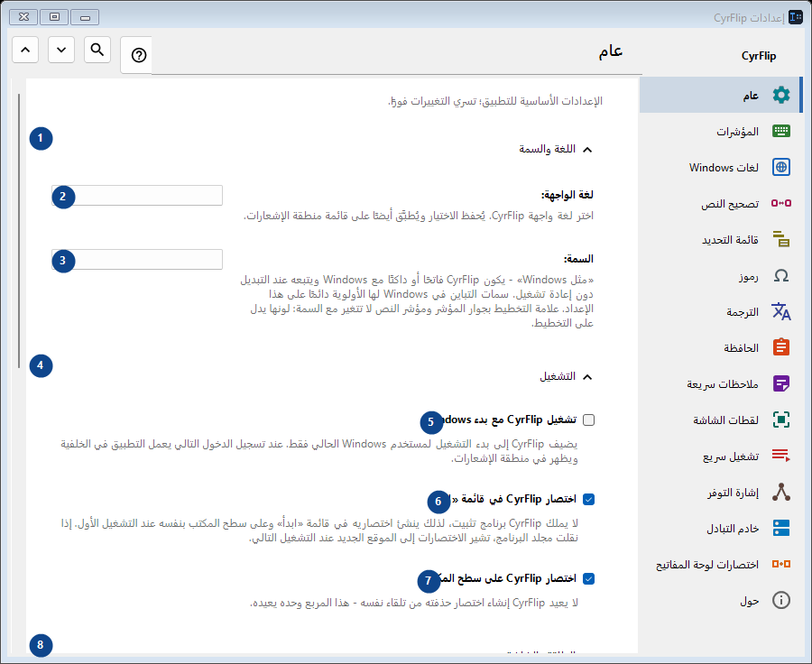Viewport: 812px width, 664px height.
Task: Open the لغة الواجهة language dropdown
Action: (x=137, y=195)
